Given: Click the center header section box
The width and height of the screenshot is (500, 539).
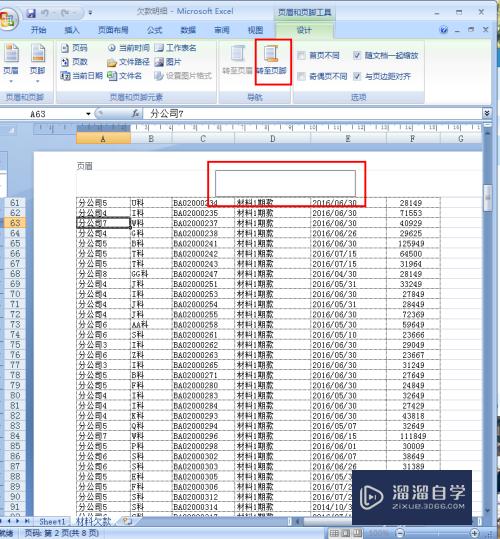Looking at the screenshot, I should click(x=285, y=183).
